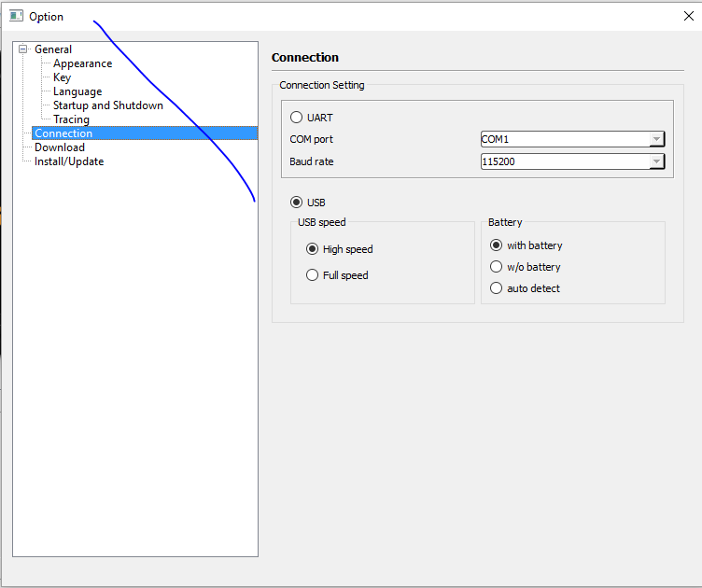
Task: Open the Tracing settings page
Action: pyautogui.click(x=71, y=119)
